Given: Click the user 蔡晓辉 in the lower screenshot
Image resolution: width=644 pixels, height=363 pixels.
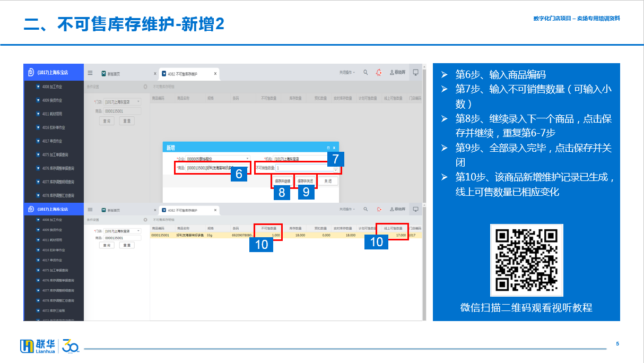Looking at the screenshot, I should click(x=398, y=210).
